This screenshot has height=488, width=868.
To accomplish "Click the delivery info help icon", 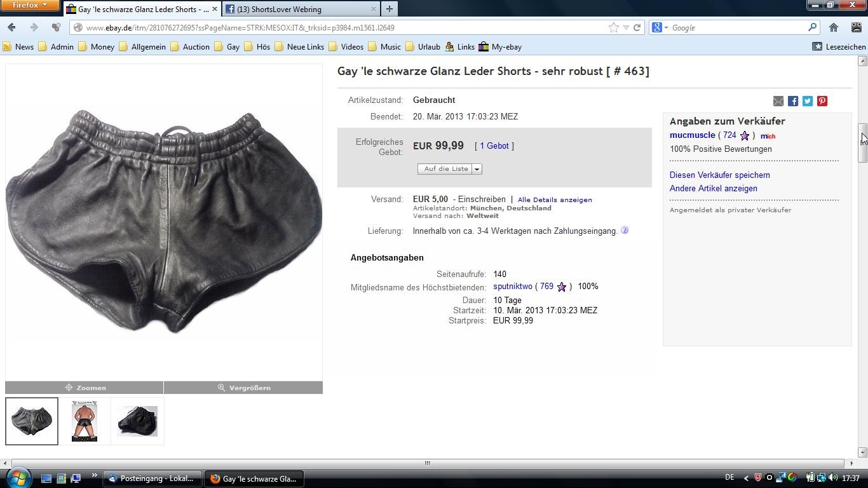I will [625, 231].
